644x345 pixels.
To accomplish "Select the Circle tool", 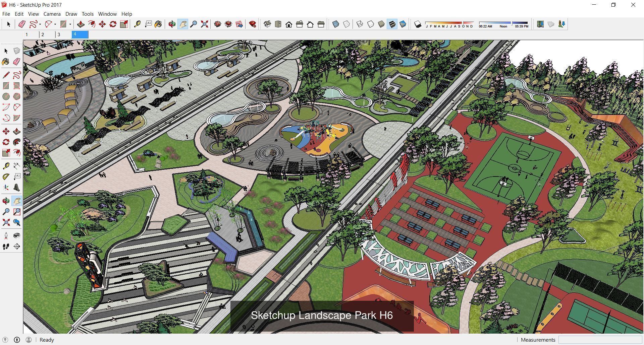I will (x=6, y=96).
